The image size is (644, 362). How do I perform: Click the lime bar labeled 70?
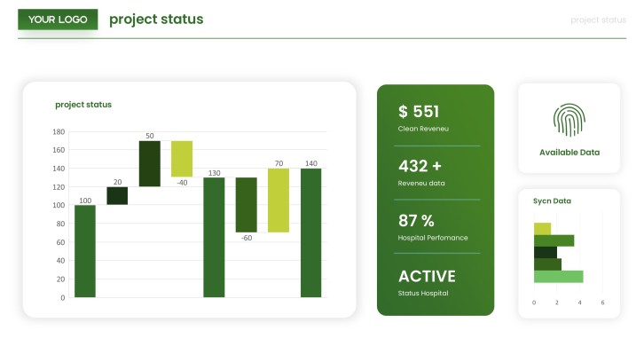279,201
